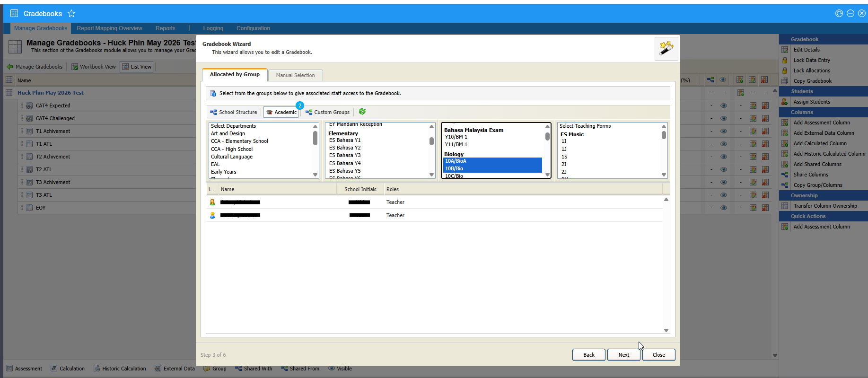This screenshot has width=868, height=378.
Task: Toggle visibility eye for T3 Achivement
Action: click(724, 182)
